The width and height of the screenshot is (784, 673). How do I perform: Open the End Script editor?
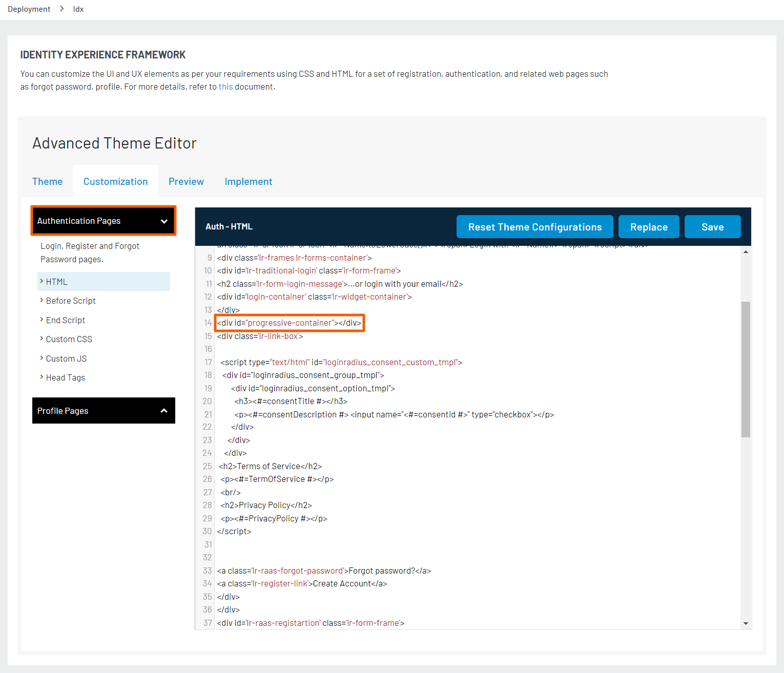tap(65, 320)
